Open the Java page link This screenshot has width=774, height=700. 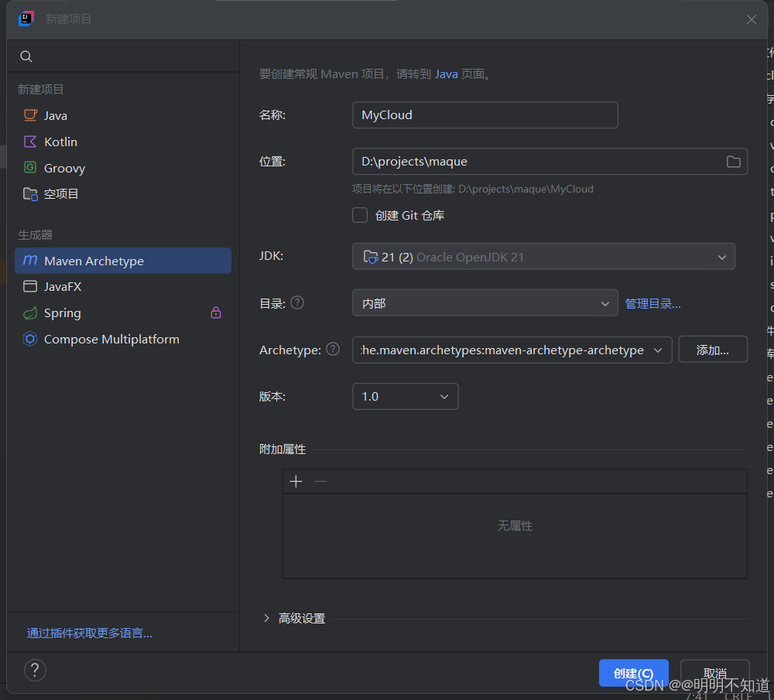(447, 74)
